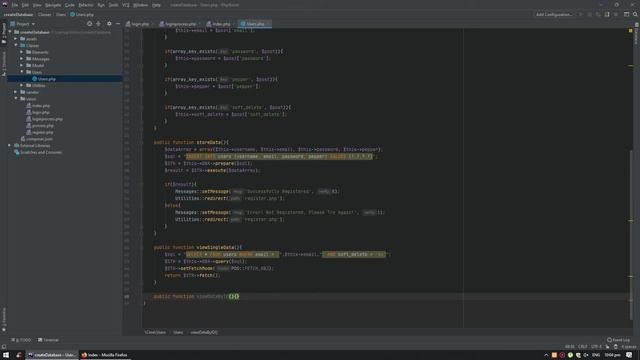The image size is (640, 360).
Task: Collapse the views folder arrow
Action: [16, 99]
